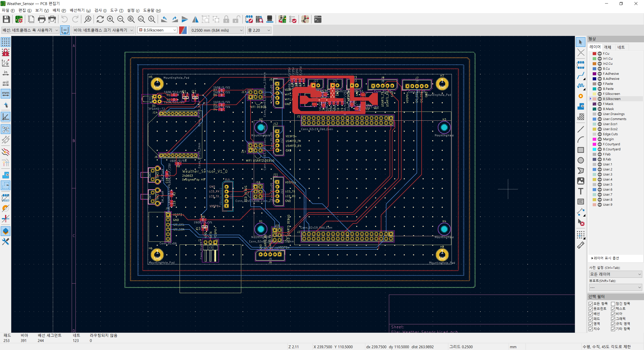Select the Draw circle tool
The image size is (644, 350).
tap(581, 160)
